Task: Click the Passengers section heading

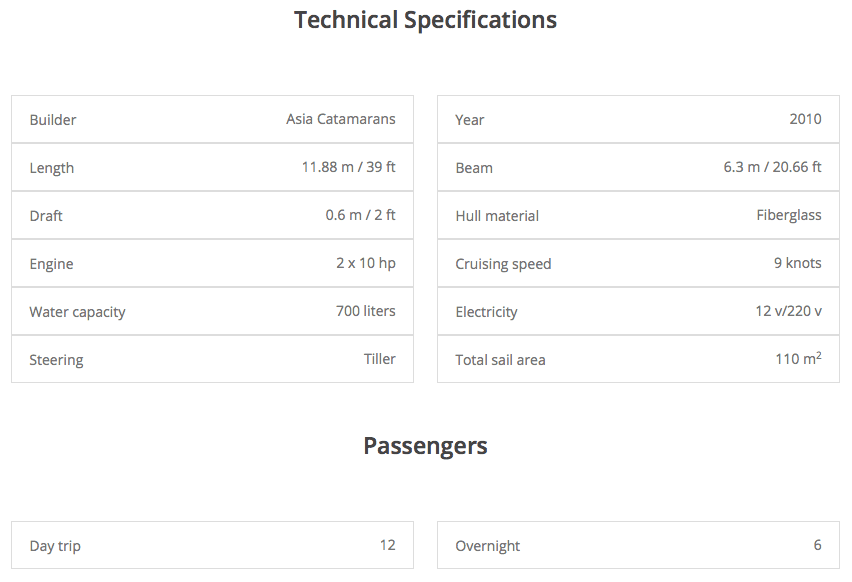Action: (425, 446)
